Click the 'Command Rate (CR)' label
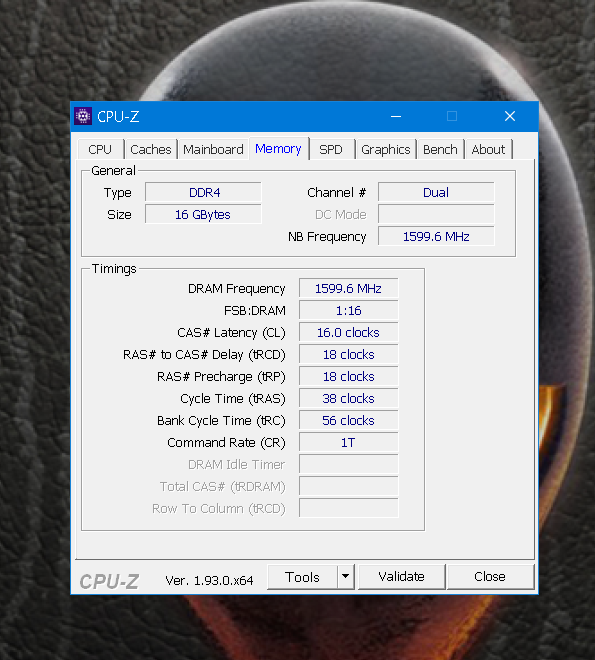The image size is (595, 660). pyautogui.click(x=226, y=443)
